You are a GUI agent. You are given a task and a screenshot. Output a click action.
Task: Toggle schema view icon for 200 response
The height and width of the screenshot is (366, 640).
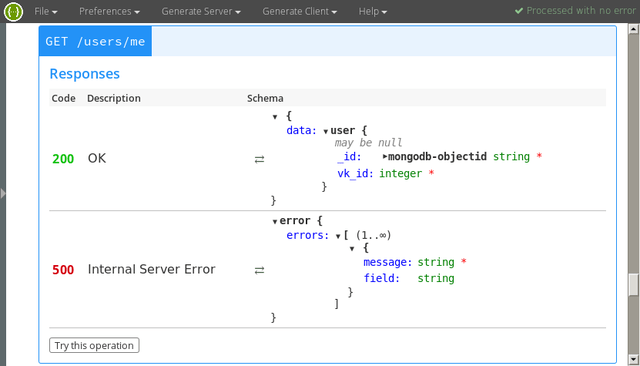pos(259,159)
